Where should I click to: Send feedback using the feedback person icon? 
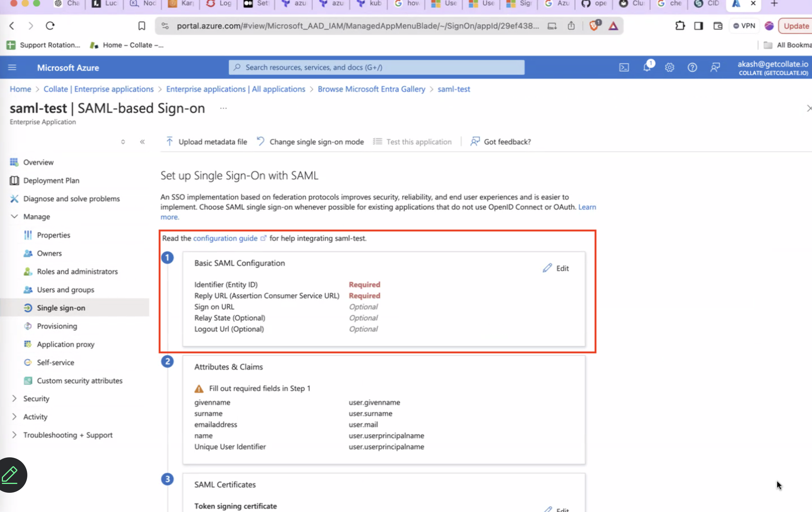715,67
